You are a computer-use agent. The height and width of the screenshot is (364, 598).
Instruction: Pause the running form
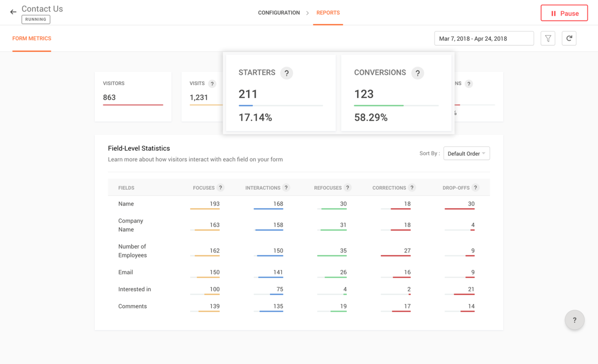(564, 13)
